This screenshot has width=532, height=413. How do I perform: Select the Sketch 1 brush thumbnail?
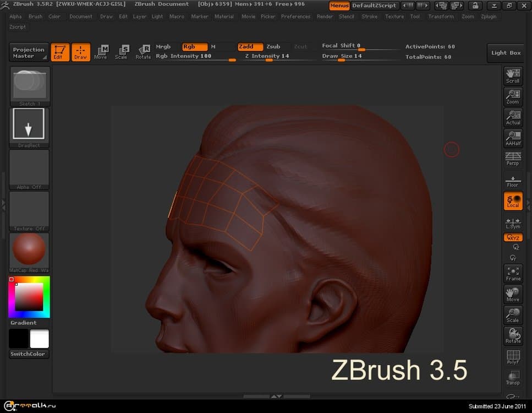[29, 85]
